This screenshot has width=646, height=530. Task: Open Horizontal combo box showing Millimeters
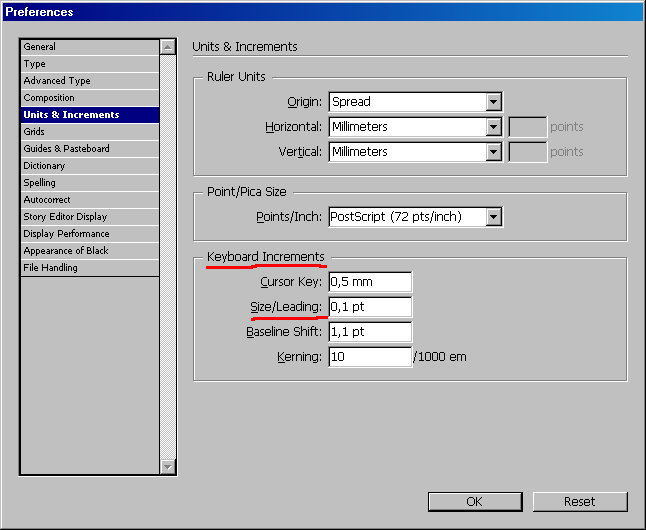point(415,127)
